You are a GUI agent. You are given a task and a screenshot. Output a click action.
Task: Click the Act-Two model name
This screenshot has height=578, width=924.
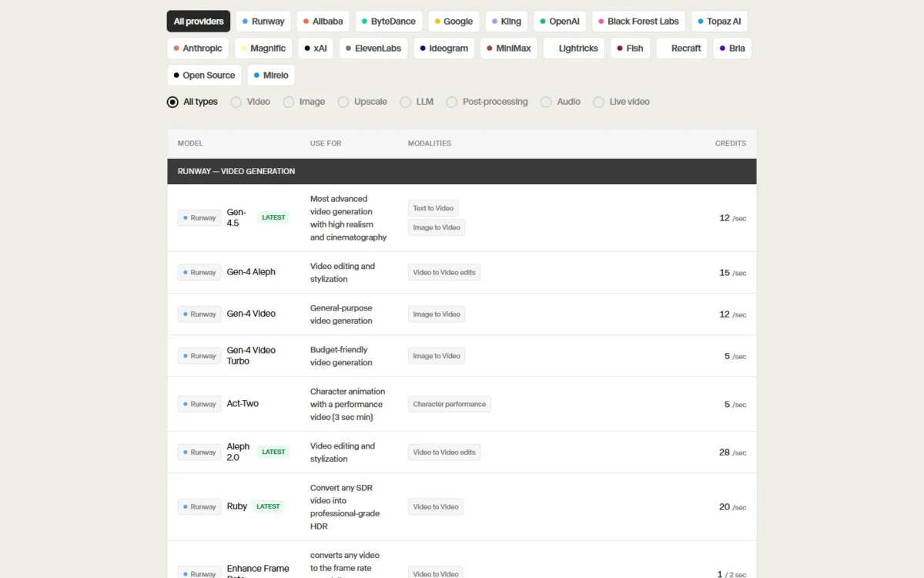[x=243, y=404]
